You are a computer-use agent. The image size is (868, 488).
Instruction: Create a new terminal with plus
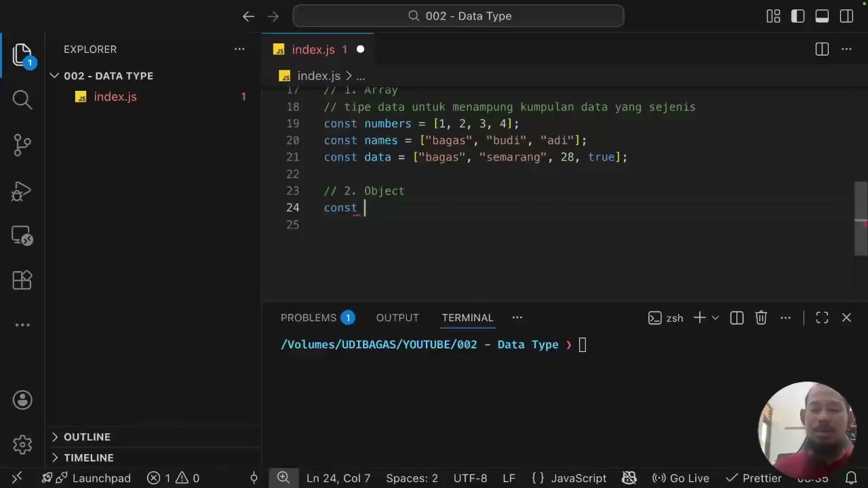pyautogui.click(x=700, y=318)
